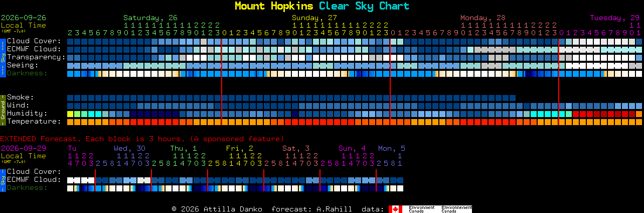Select the Transparency row label
Image resolution: width=644 pixels, height=213 pixels.
click(37, 57)
